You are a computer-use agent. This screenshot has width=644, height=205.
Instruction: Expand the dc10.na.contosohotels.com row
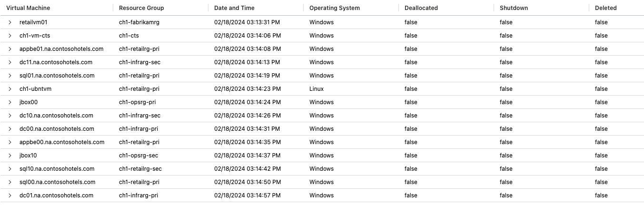tap(10, 116)
